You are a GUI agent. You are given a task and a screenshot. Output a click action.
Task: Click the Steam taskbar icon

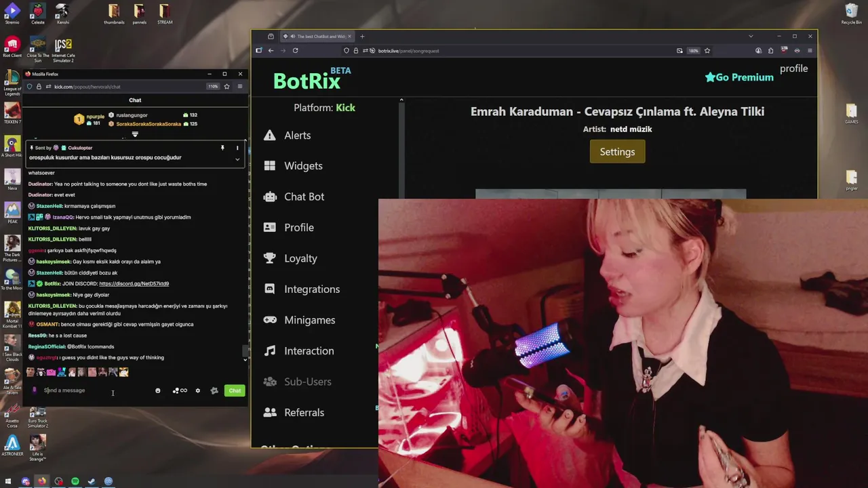[x=92, y=481]
